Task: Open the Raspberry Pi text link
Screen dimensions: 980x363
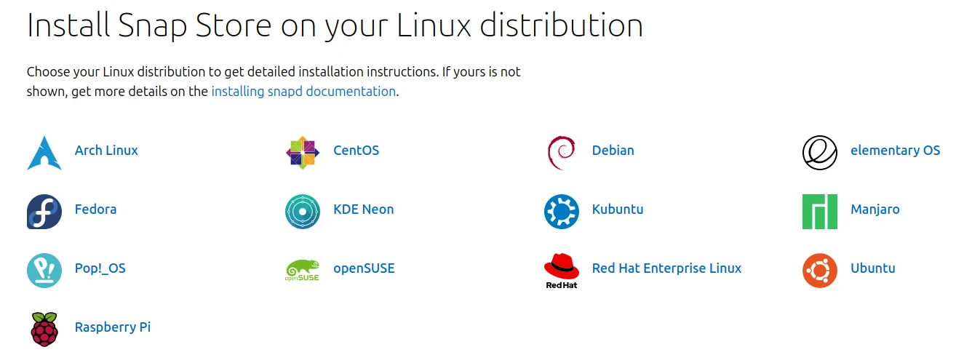Action: coord(113,327)
